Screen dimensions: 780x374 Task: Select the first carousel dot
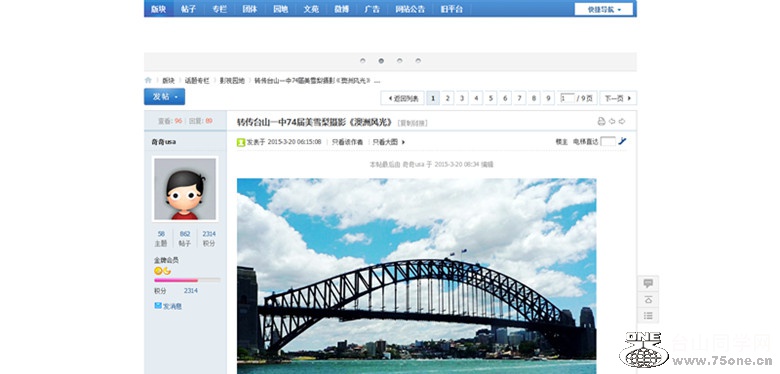(x=363, y=61)
